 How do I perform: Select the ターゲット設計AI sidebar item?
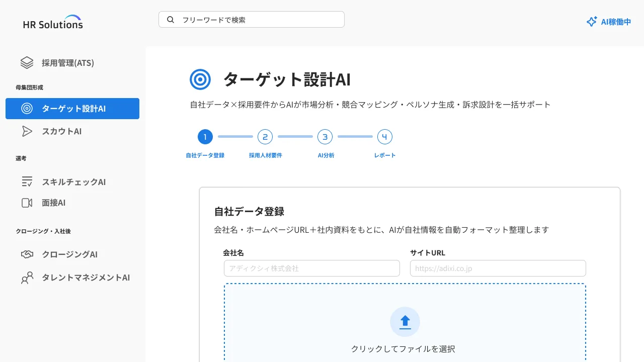coord(72,109)
